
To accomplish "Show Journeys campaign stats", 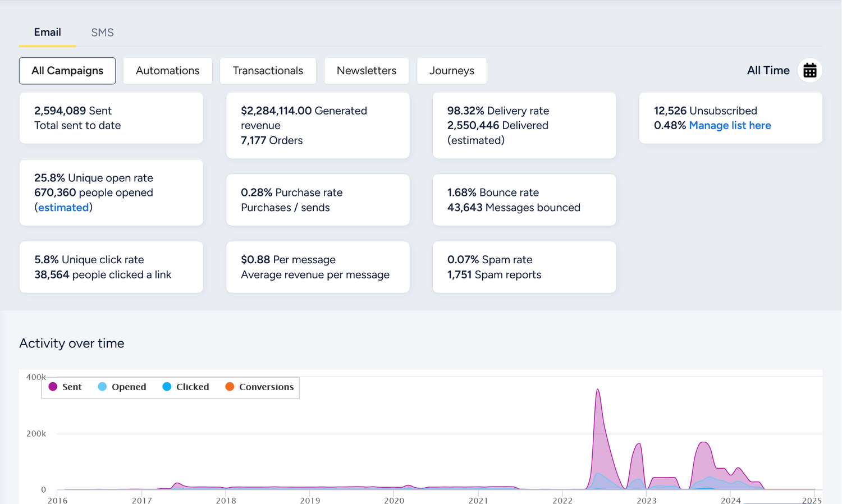I will pos(451,71).
